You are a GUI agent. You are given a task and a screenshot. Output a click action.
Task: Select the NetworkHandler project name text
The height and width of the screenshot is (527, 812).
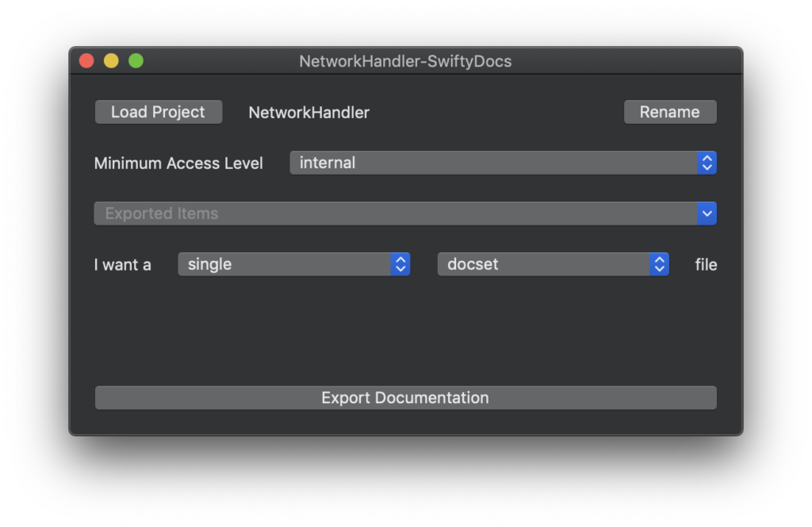(x=309, y=113)
